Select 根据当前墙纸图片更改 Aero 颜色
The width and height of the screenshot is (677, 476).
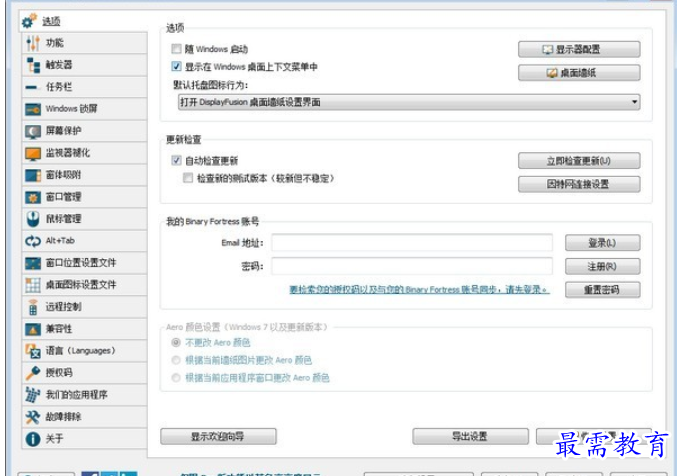point(176,360)
